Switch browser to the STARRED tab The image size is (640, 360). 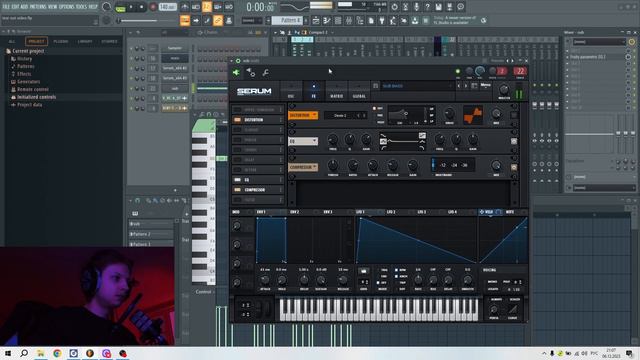(109, 41)
